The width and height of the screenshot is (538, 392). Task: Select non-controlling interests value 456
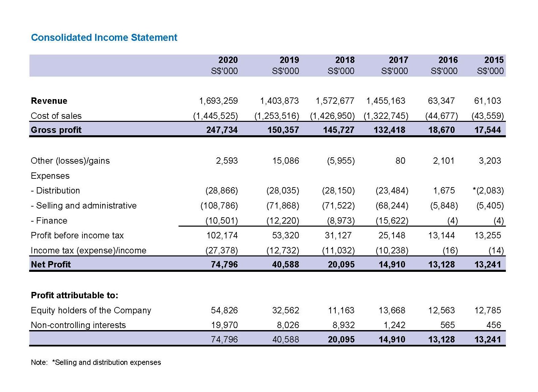click(x=494, y=325)
